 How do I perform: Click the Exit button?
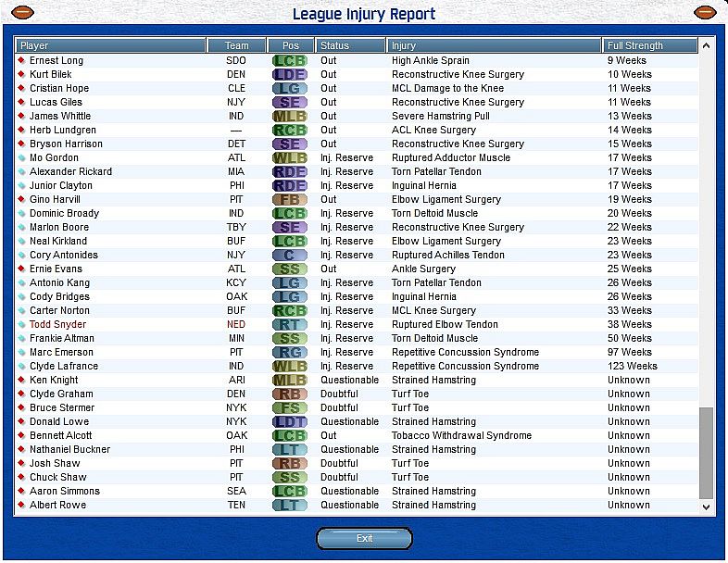[x=365, y=538]
